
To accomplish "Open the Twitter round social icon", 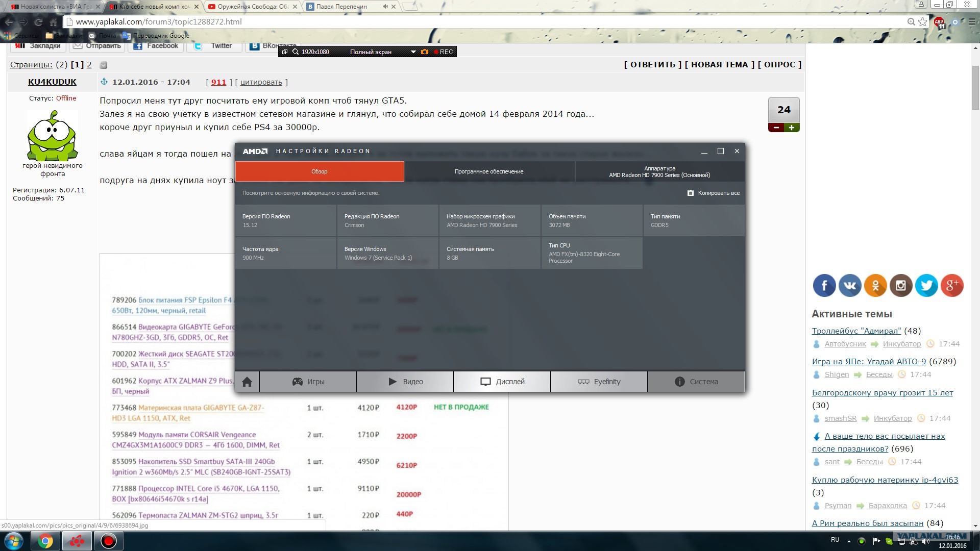I will pos(926,285).
